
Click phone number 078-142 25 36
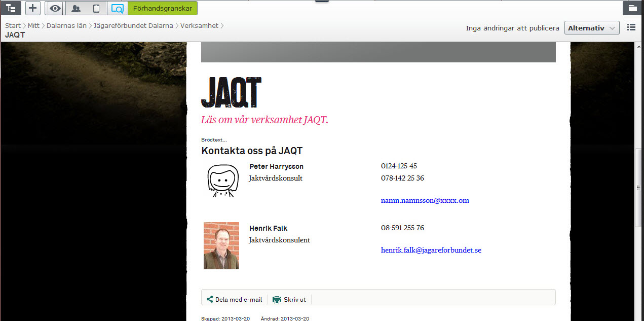click(402, 178)
